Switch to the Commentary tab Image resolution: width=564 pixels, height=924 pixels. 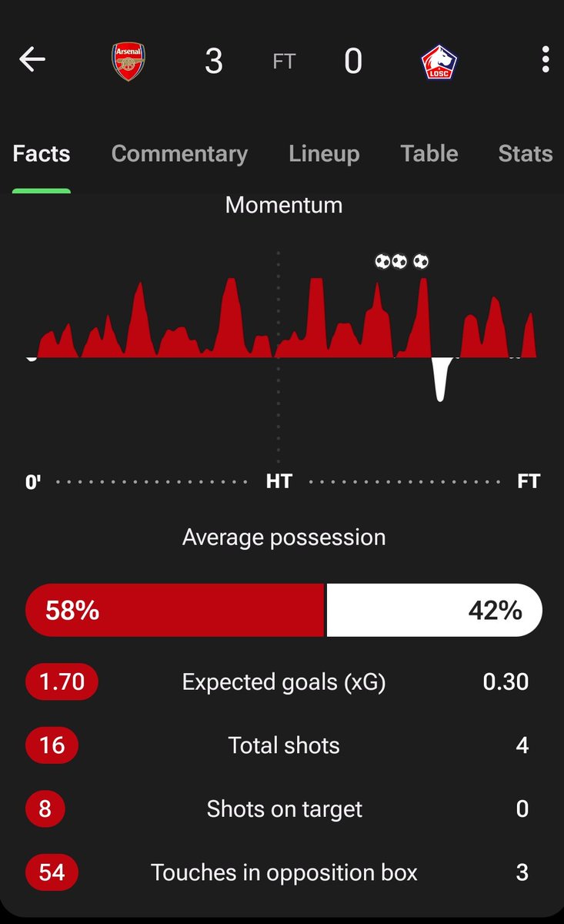179,153
